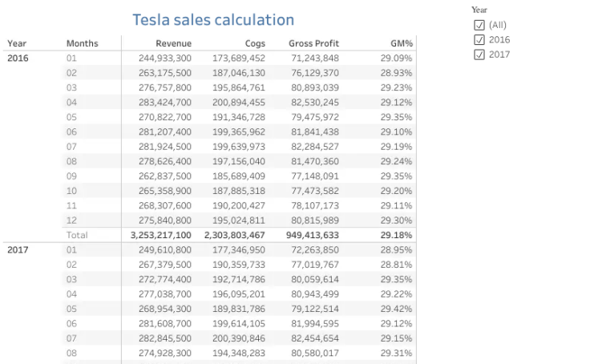Select total gross profit cell 949,413,633

click(x=313, y=235)
